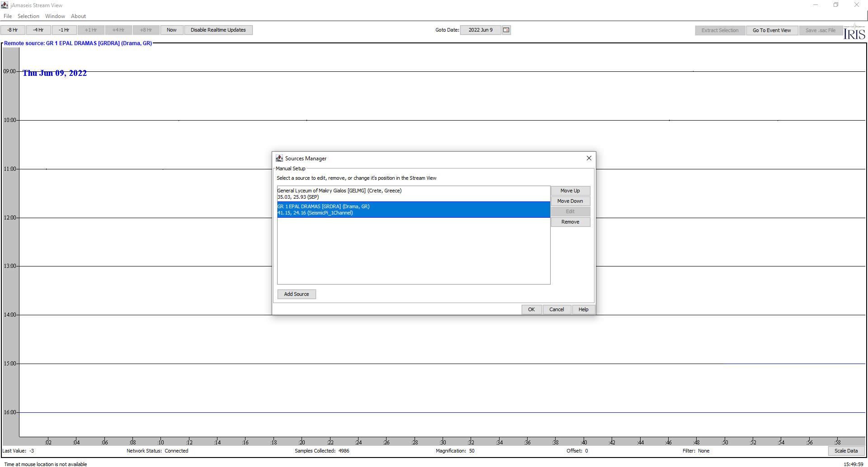Viewport: 868px width, 467px height.
Task: Select GR 1 EPAL DRAMAS source entry
Action: pyautogui.click(x=413, y=210)
